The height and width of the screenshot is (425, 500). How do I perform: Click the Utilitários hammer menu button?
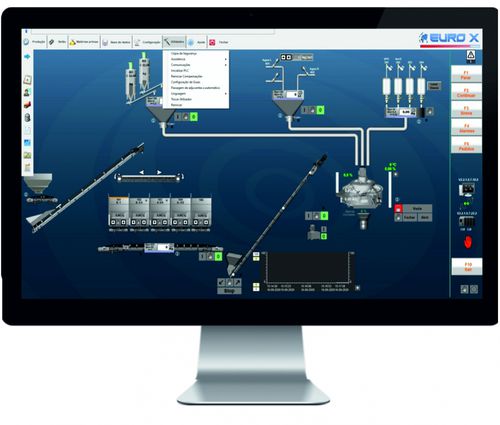(174, 42)
